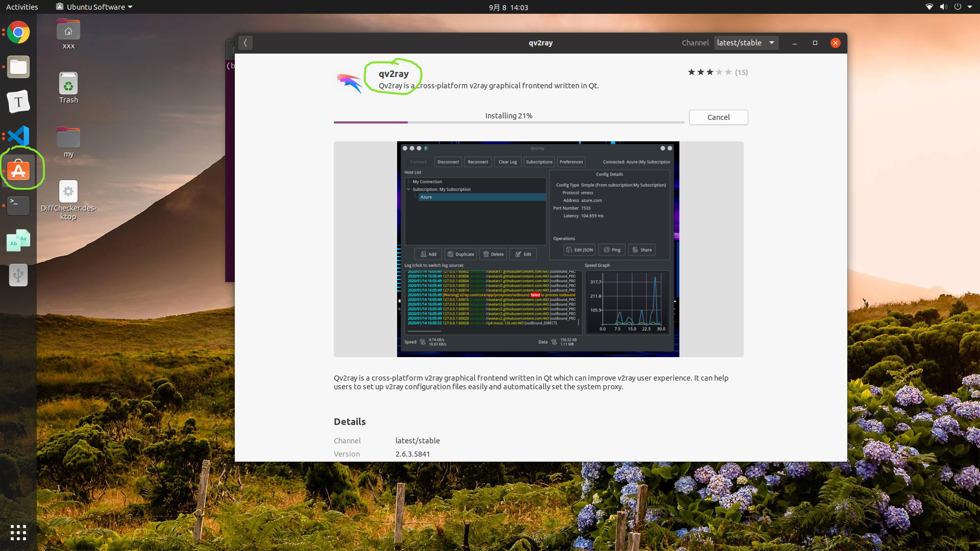Launch the DiffChecker desktop shortcut
Image resolution: width=980 pixels, height=551 pixels.
(x=68, y=191)
